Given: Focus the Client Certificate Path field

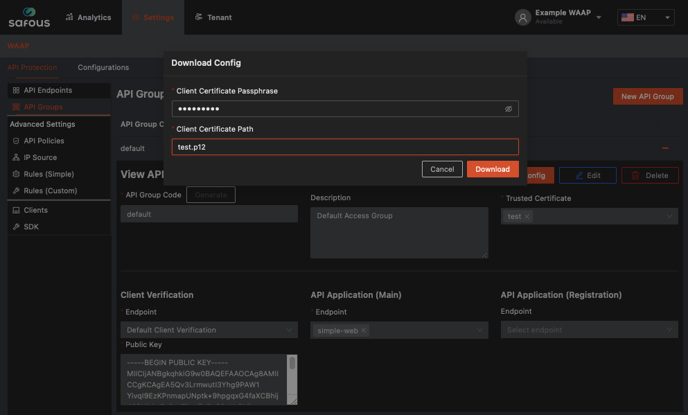Looking at the screenshot, I should click(x=345, y=147).
